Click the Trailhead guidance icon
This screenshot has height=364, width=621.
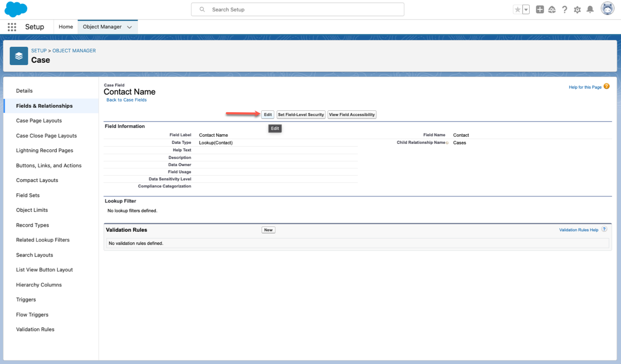(x=552, y=10)
